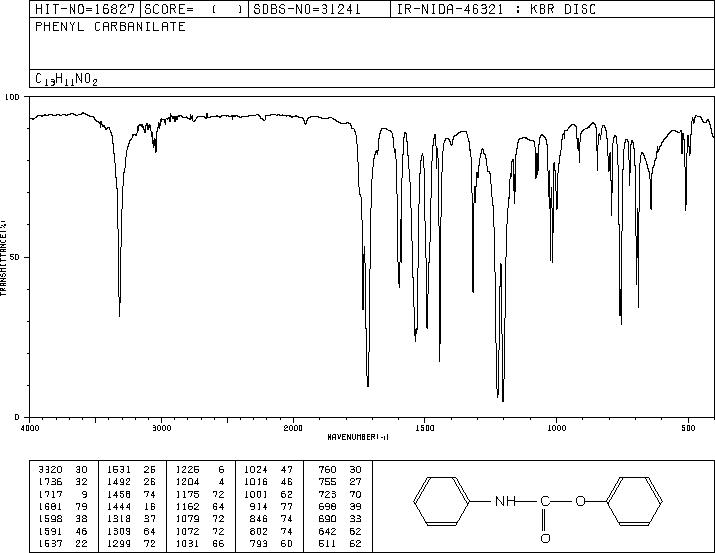
Task: Click peak table entry 914
Action: (x=259, y=506)
